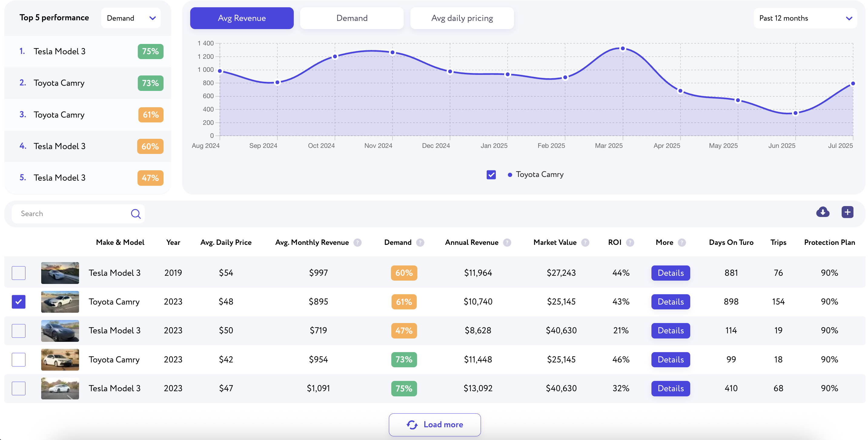The image size is (868, 440).
Task: Click ROI column help question icon
Action: tap(630, 242)
